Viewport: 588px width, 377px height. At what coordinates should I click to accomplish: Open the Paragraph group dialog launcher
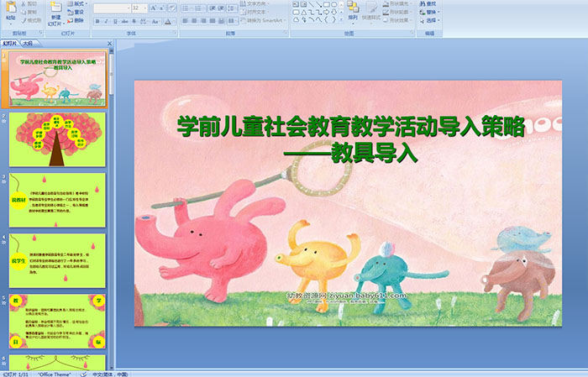pos(286,34)
